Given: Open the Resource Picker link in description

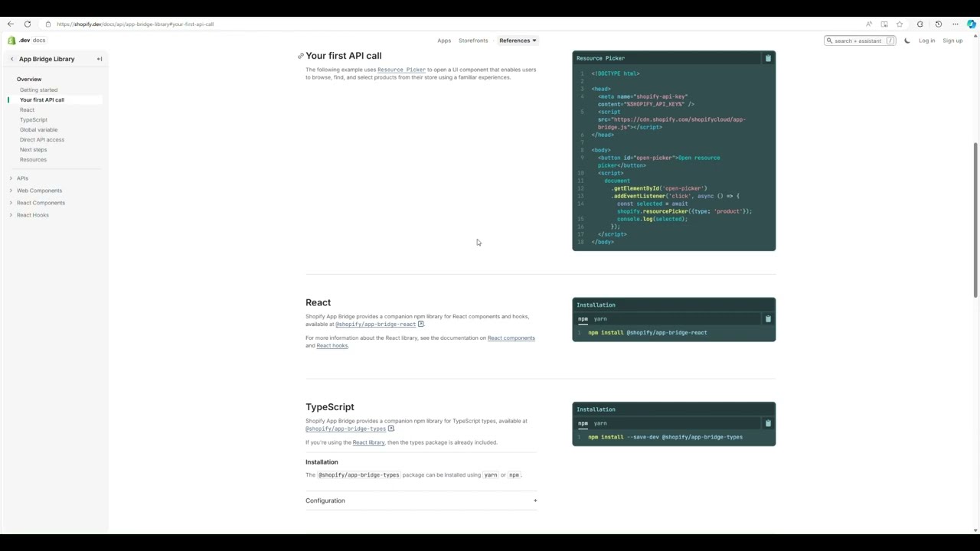Looking at the screenshot, I should click(401, 70).
